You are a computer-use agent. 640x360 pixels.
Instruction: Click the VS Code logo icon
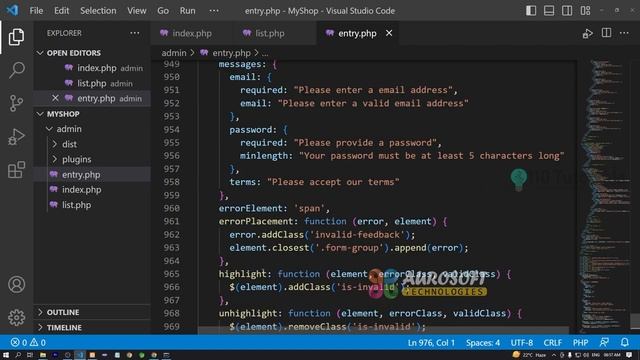pyautogui.click(x=12, y=10)
